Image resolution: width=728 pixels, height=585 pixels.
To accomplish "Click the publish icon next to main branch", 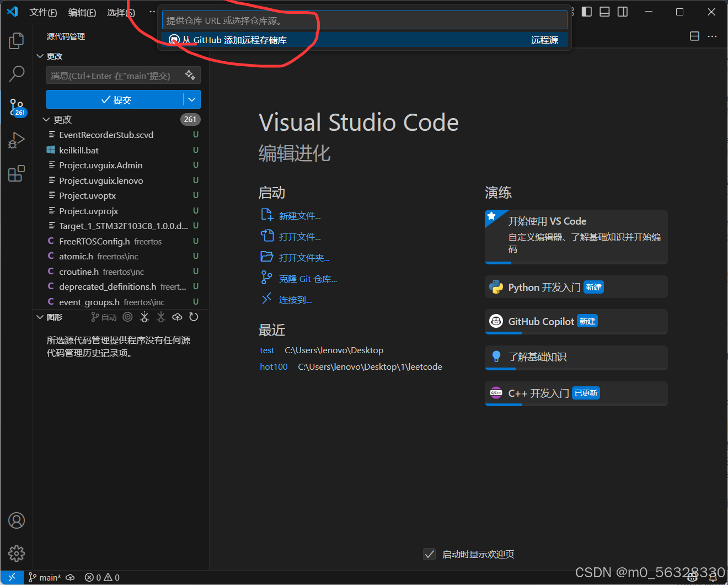I will [x=71, y=577].
